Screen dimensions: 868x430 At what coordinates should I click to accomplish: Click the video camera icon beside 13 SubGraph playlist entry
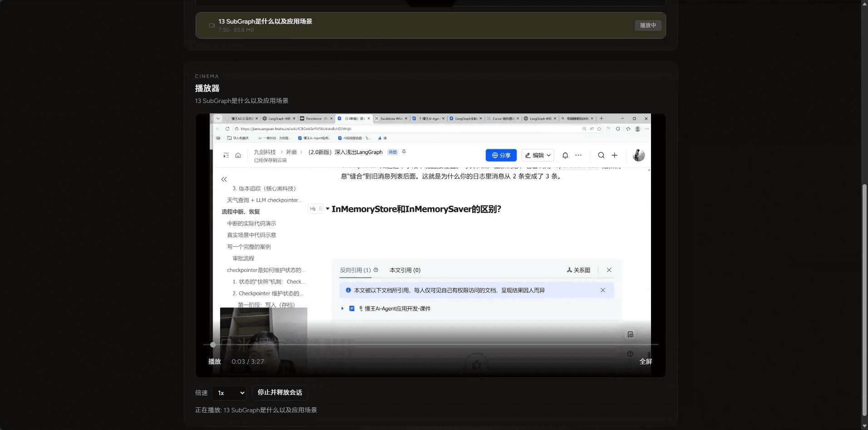coord(212,25)
